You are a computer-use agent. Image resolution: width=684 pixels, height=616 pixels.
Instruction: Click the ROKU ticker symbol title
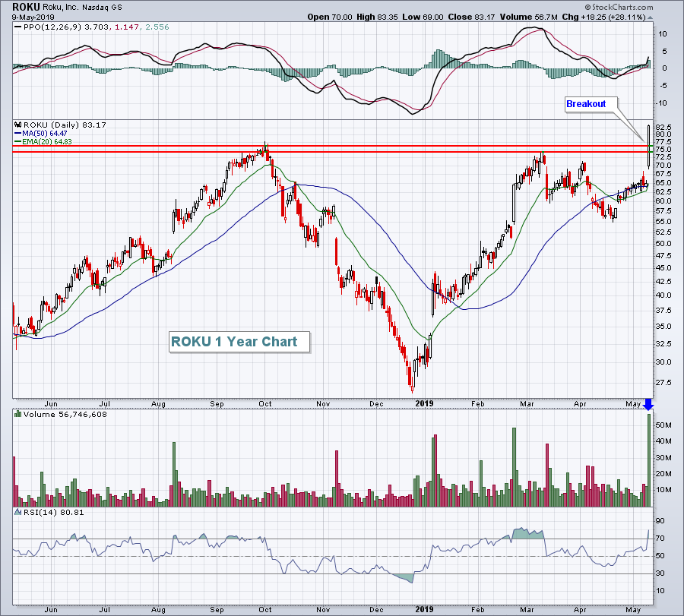pyautogui.click(x=26, y=7)
